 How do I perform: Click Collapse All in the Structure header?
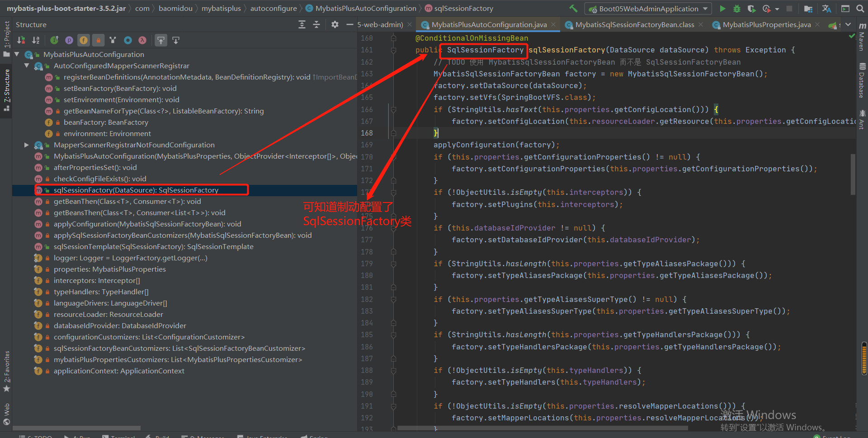316,24
